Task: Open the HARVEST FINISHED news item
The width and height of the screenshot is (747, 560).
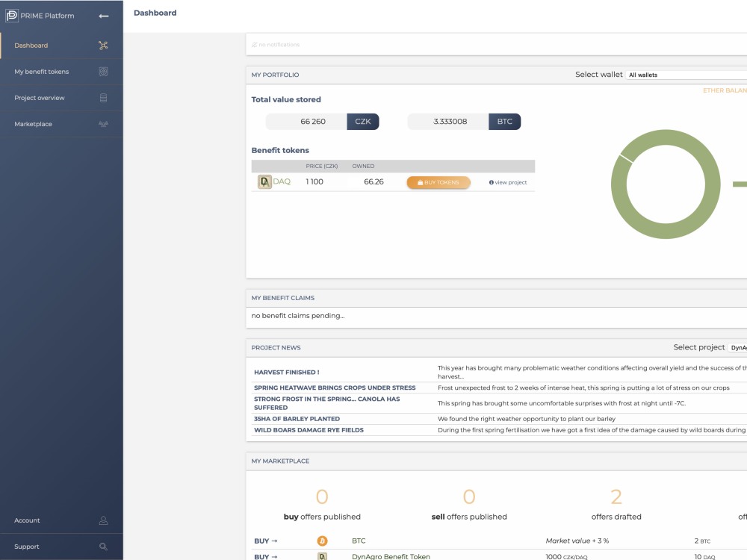Action: [286, 373]
